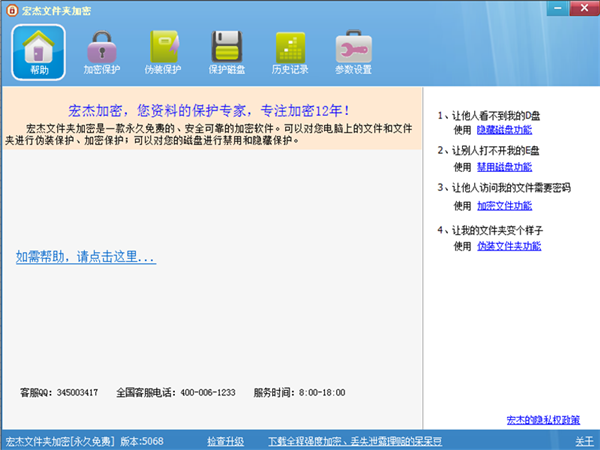The width and height of the screenshot is (600, 450).
Task: Select the 加密保护 padlock icon
Action: (x=100, y=50)
